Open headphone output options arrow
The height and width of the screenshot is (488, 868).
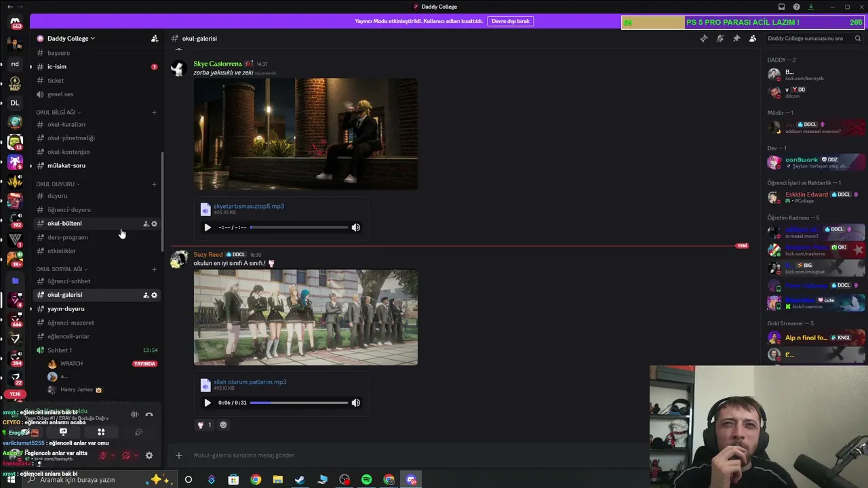point(136,455)
